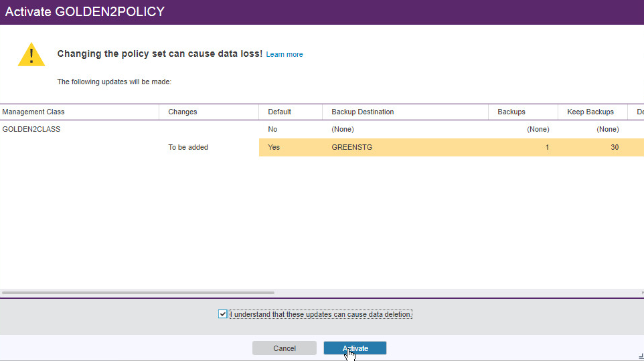The width and height of the screenshot is (644, 361).
Task: Click the Backups column header
Action: (x=511, y=112)
